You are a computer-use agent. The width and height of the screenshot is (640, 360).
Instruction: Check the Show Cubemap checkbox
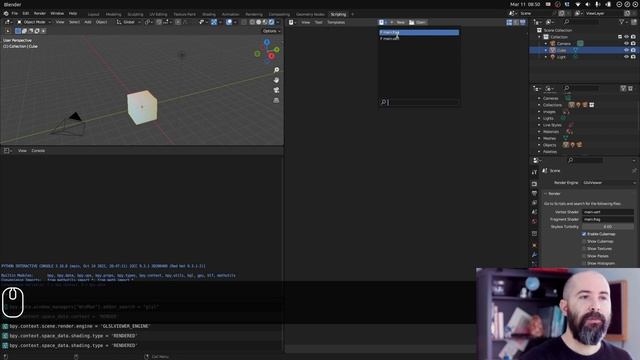click(584, 242)
